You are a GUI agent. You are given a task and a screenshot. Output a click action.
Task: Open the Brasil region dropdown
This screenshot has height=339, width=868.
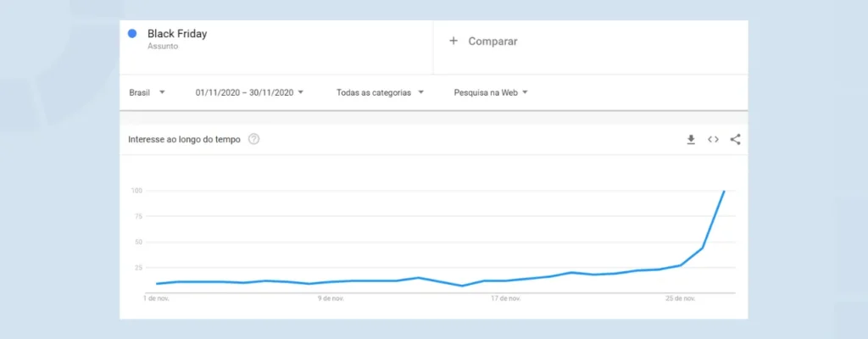[147, 92]
